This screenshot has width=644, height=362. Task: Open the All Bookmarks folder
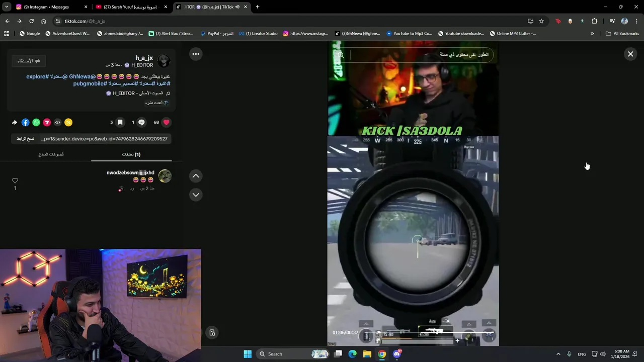[622, 34]
